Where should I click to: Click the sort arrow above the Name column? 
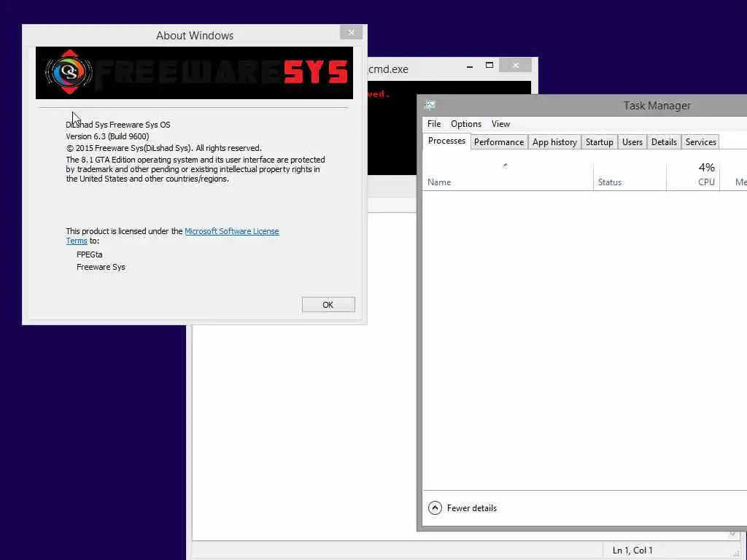(506, 166)
